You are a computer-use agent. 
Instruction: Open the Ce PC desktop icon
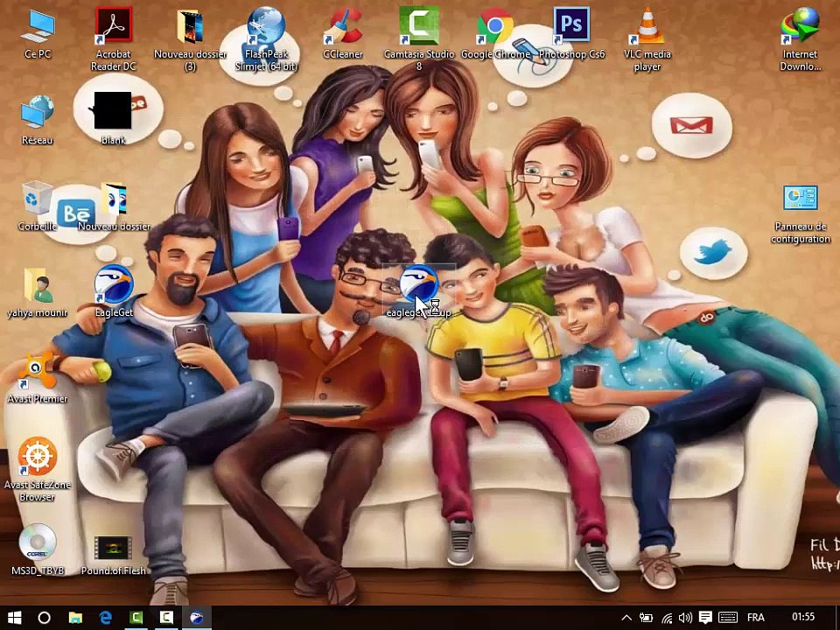pos(38,33)
